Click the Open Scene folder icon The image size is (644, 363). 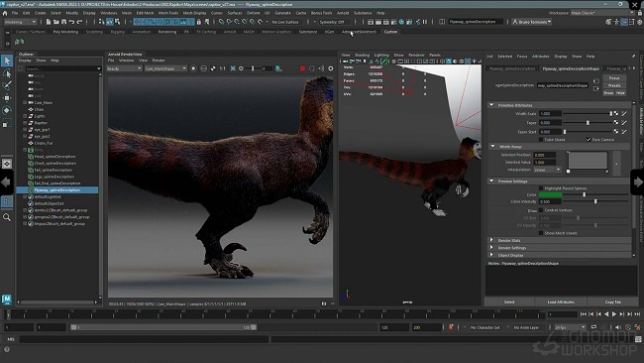(x=56, y=22)
